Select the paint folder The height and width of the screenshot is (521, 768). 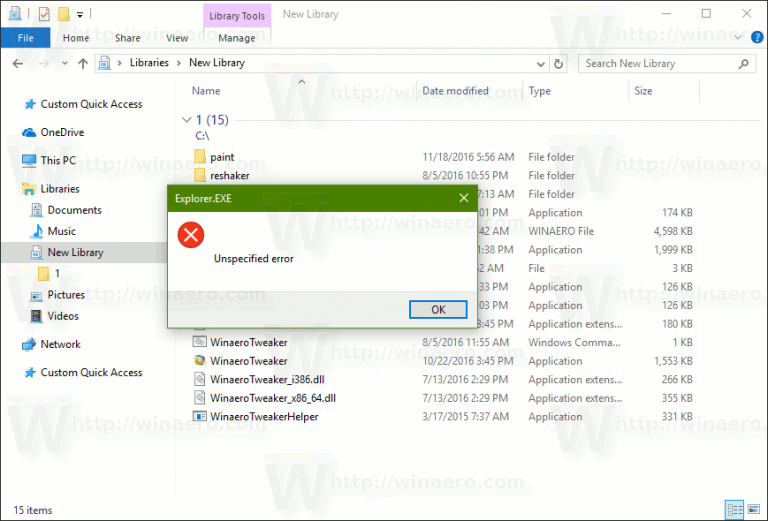point(222,157)
